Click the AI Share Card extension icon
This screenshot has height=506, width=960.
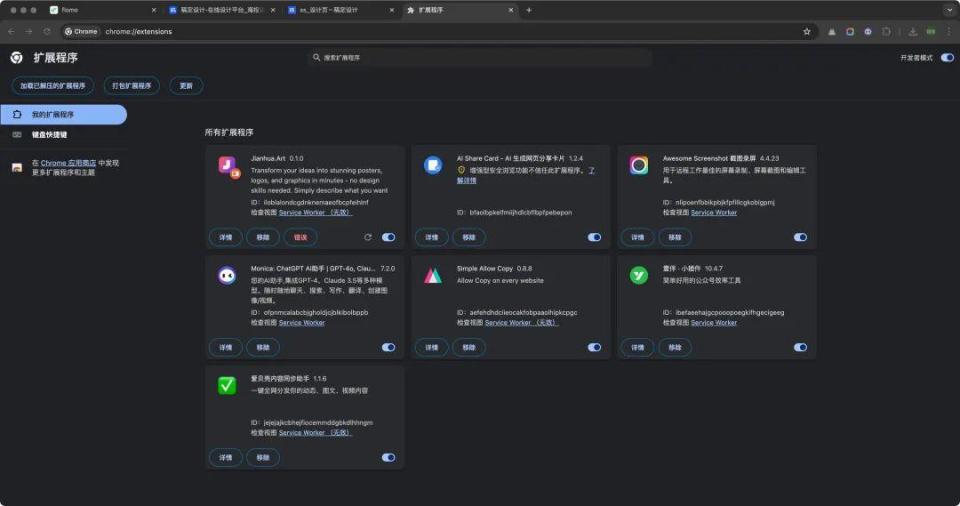point(433,165)
